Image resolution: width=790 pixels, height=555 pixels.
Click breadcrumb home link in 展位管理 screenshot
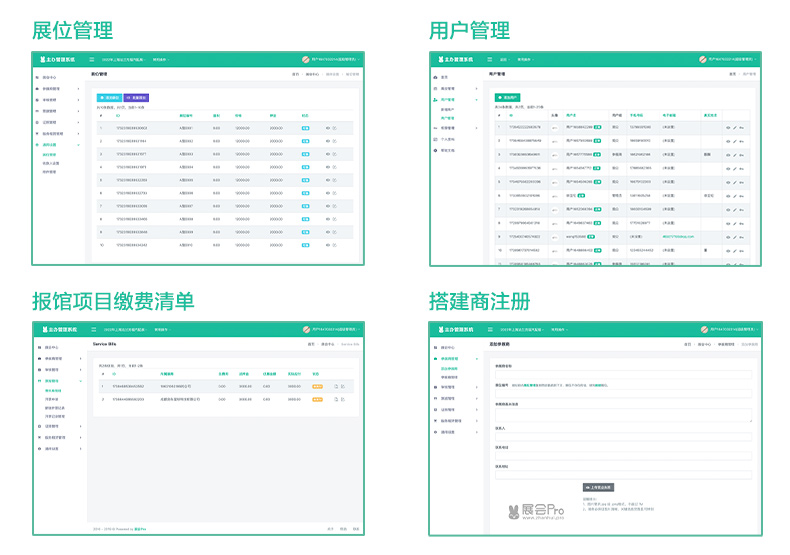click(x=296, y=74)
